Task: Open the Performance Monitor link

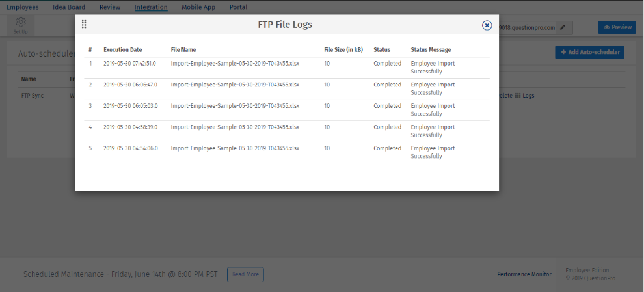Action: pyautogui.click(x=524, y=274)
